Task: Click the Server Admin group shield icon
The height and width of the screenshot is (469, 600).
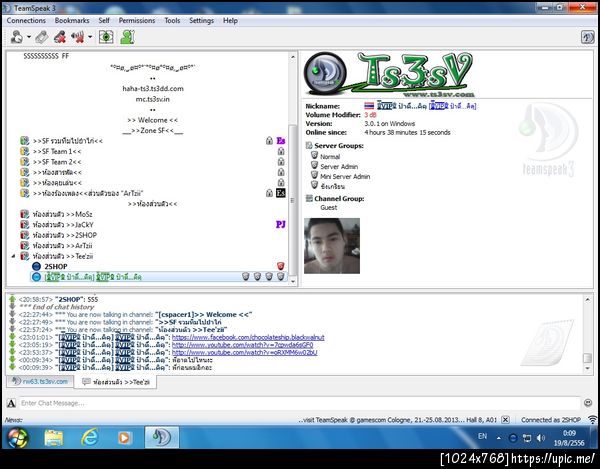Action: coord(314,165)
